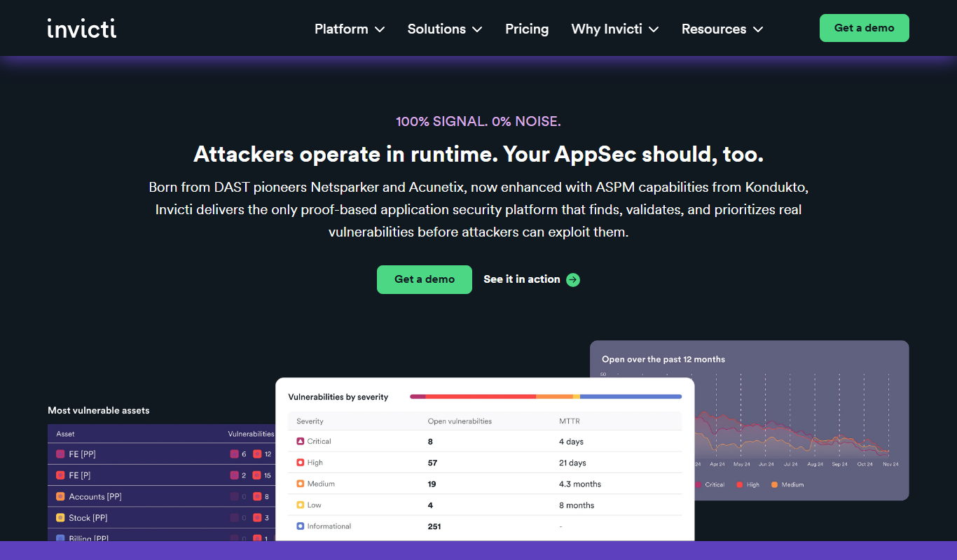
Task: Click the 4 days MTTR value
Action: pos(571,442)
